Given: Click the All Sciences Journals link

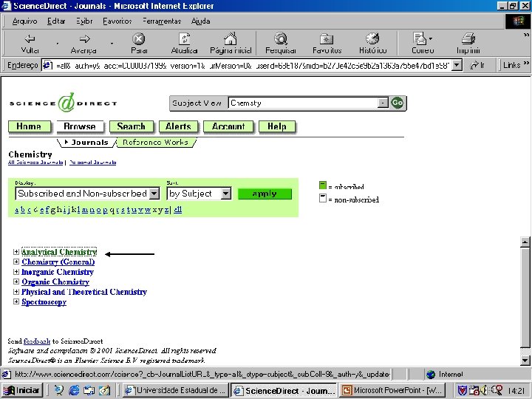Looking at the screenshot, I should 35,163.
